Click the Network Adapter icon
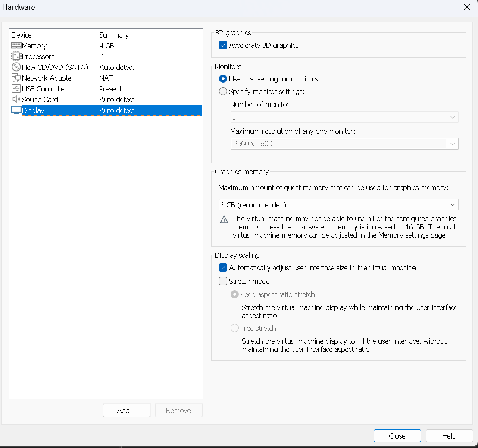Viewport: 478px width, 448px height. point(16,78)
